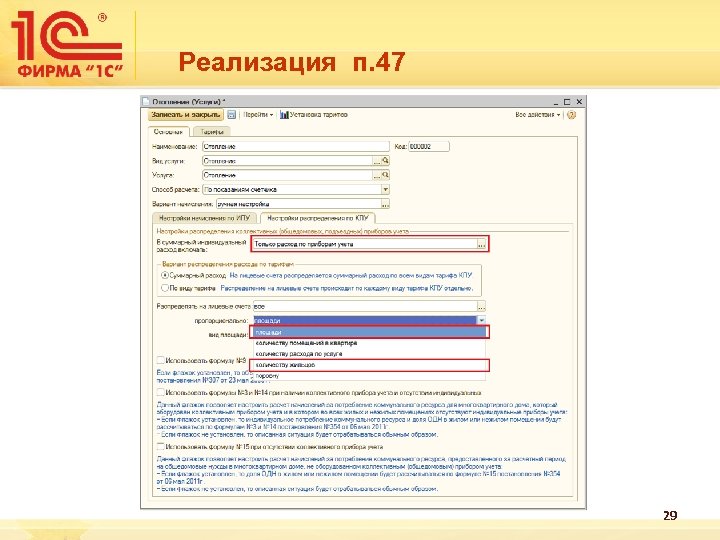Click the magnifier icon next to Вид услуги
This screenshot has height=540, width=720.
[386, 161]
